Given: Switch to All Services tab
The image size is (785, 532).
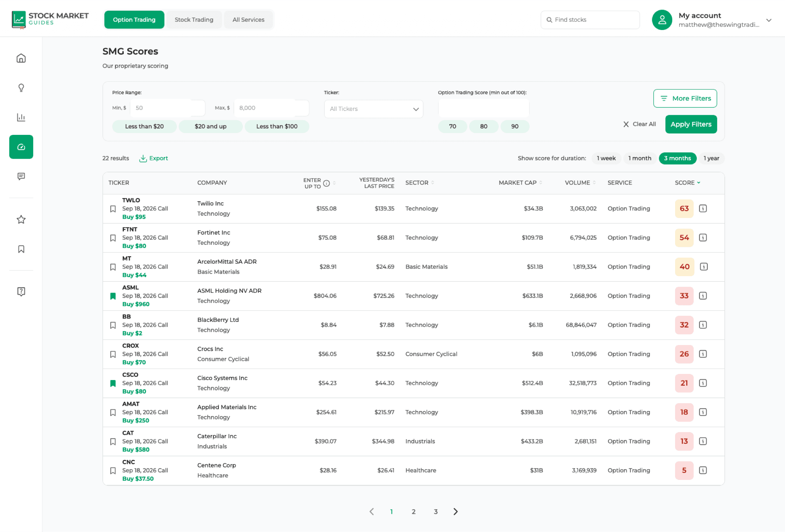Looking at the screenshot, I should coord(248,20).
